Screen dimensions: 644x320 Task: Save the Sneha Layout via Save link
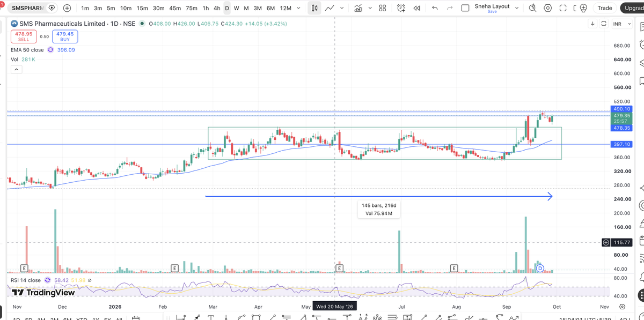(x=492, y=11)
